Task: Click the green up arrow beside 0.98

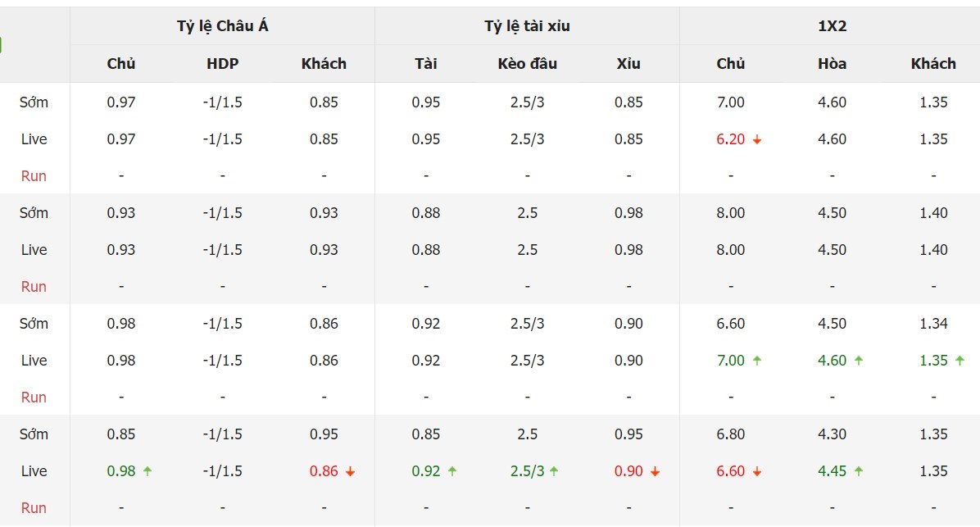Action: (x=147, y=471)
